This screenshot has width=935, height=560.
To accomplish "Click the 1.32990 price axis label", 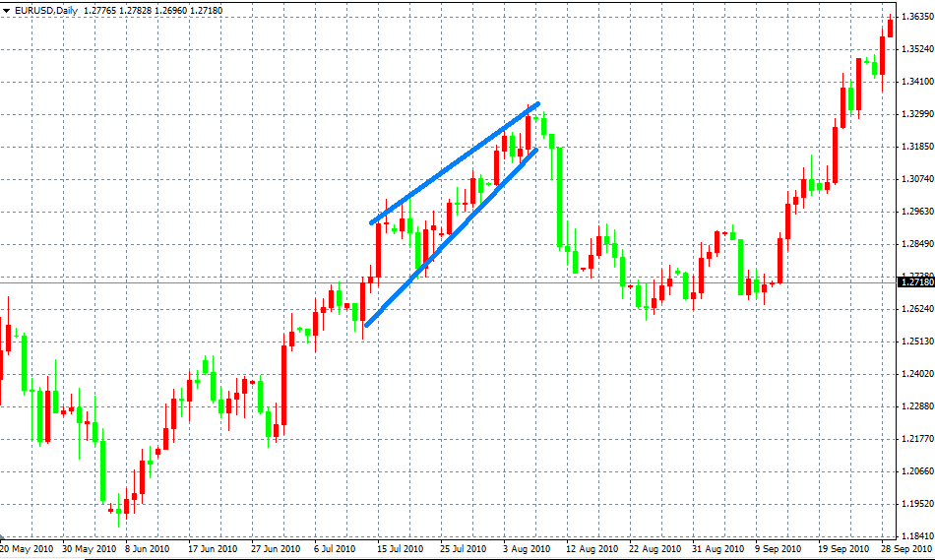I will [916, 114].
